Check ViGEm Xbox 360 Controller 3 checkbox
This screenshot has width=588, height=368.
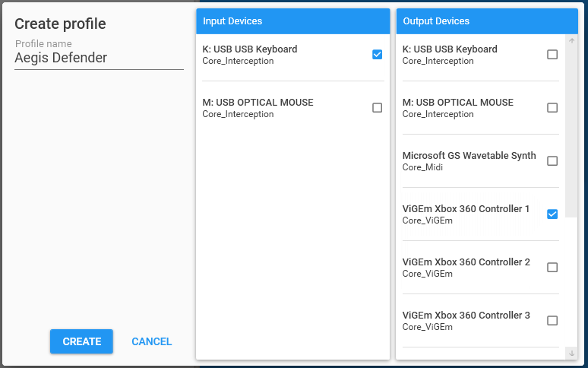pyautogui.click(x=552, y=321)
